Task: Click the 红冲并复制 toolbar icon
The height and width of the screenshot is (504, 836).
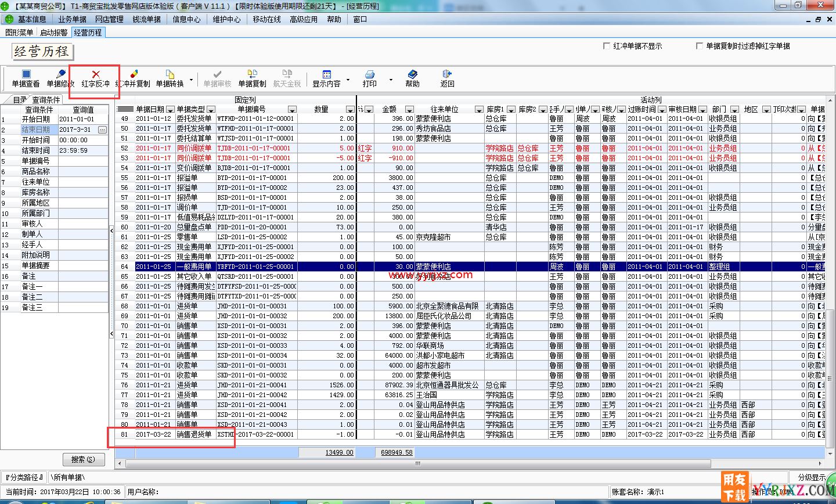Action: tap(134, 74)
